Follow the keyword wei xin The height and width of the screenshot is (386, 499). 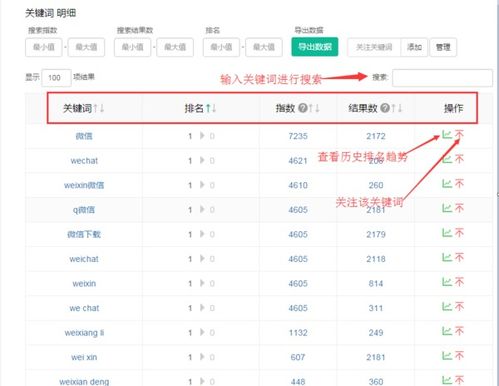[x=459, y=356]
